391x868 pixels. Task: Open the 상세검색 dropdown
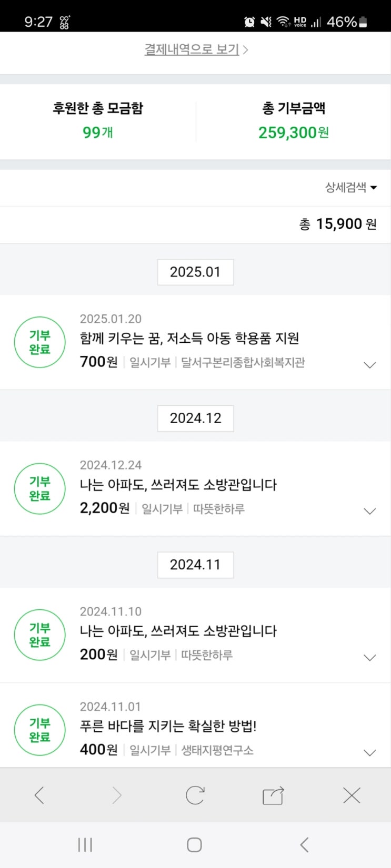pyautogui.click(x=350, y=187)
